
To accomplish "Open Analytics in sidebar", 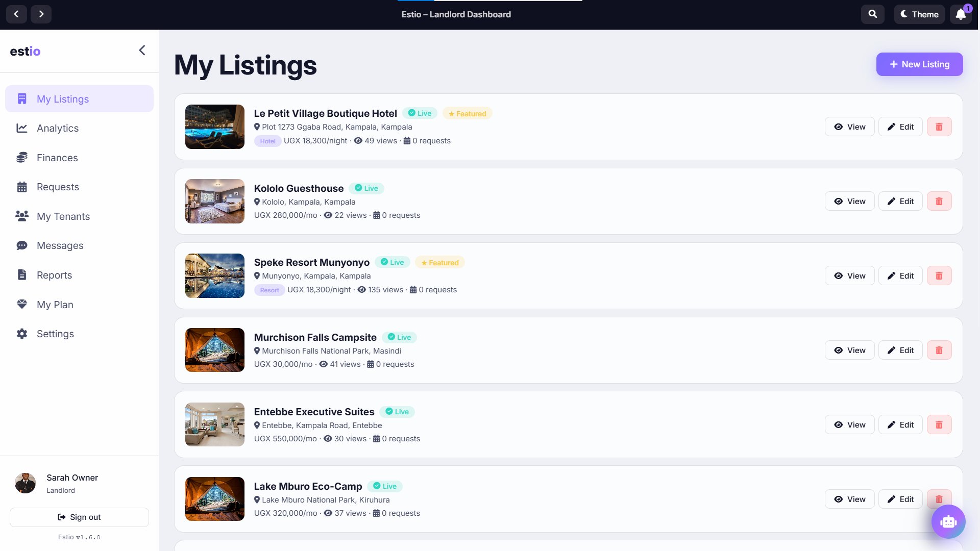I will 79,128.
